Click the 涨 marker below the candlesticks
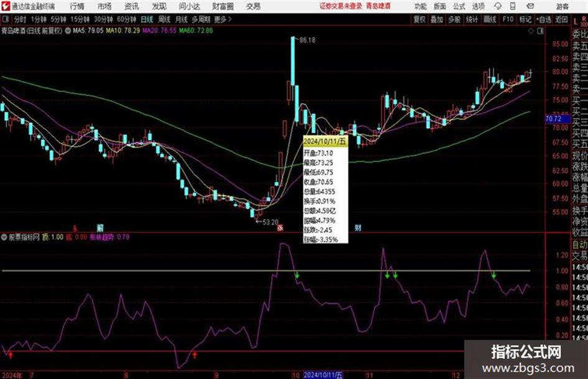The image size is (588, 379). coord(280,228)
